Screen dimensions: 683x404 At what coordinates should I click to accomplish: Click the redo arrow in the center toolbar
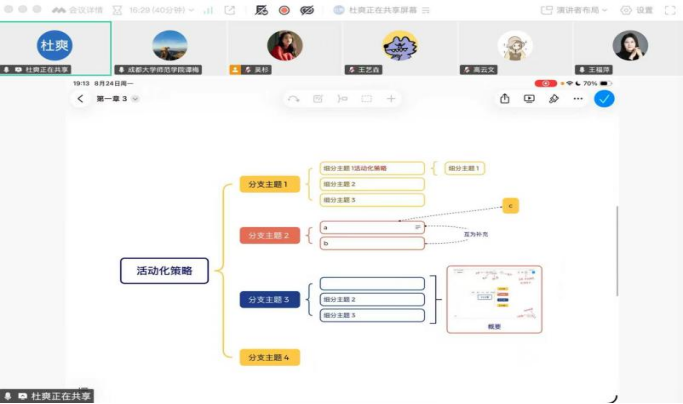pyautogui.click(x=294, y=99)
